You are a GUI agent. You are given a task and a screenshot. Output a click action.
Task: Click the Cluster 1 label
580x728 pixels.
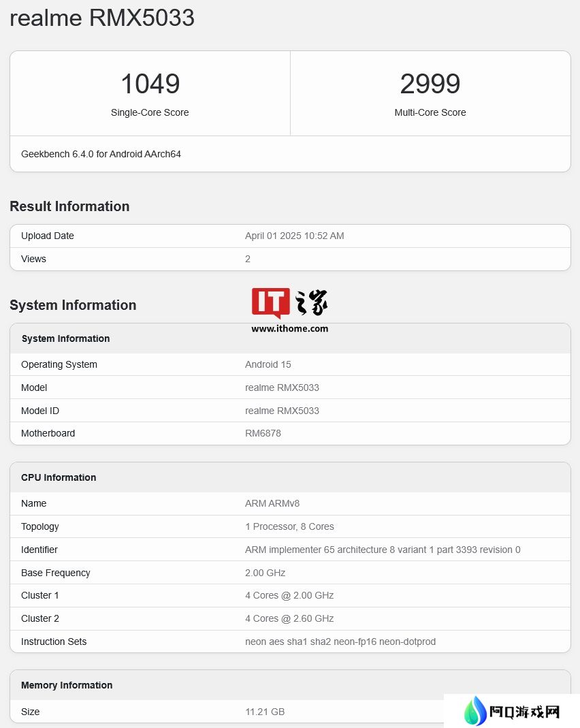click(40, 595)
